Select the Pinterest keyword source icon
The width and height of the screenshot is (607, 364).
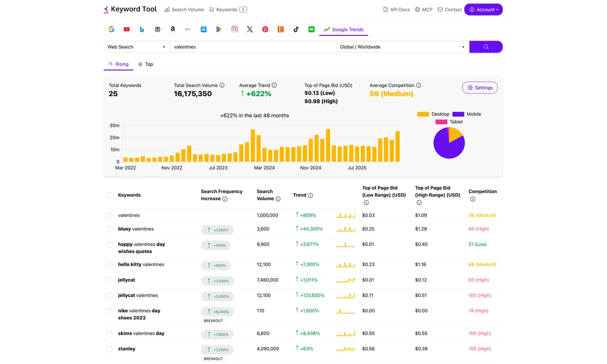(265, 29)
